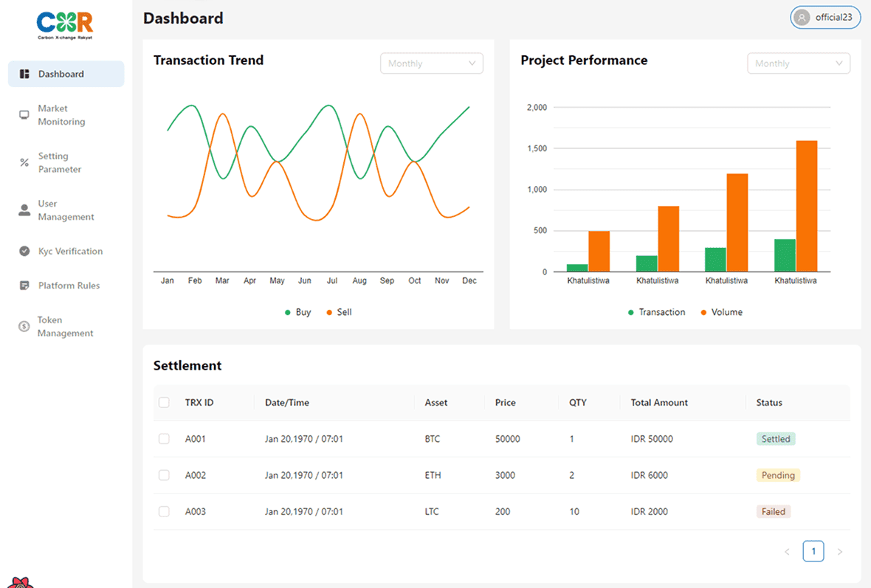Click the Pending status tag
Screen dimensions: 871x588
[x=778, y=475]
